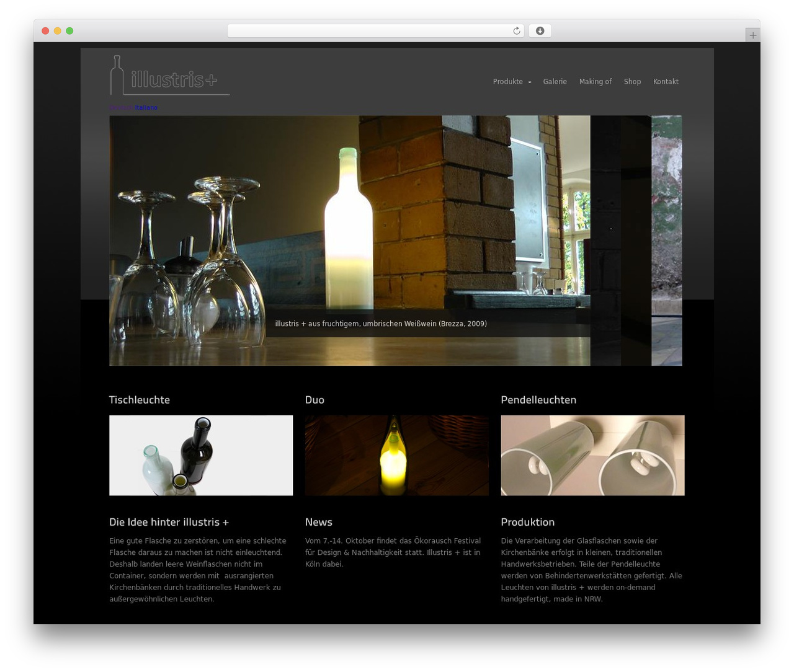Reload the page with refresh icon
Image resolution: width=794 pixels, height=672 pixels.
(x=516, y=31)
